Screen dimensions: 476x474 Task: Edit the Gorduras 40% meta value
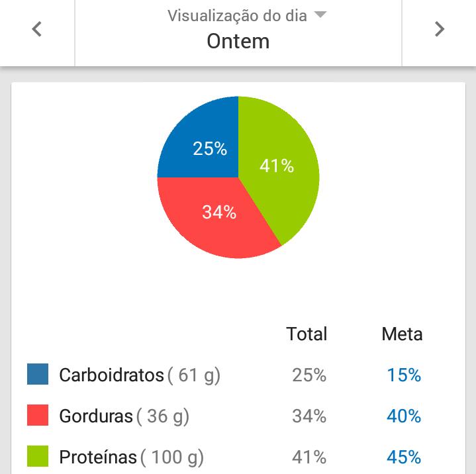point(404,416)
